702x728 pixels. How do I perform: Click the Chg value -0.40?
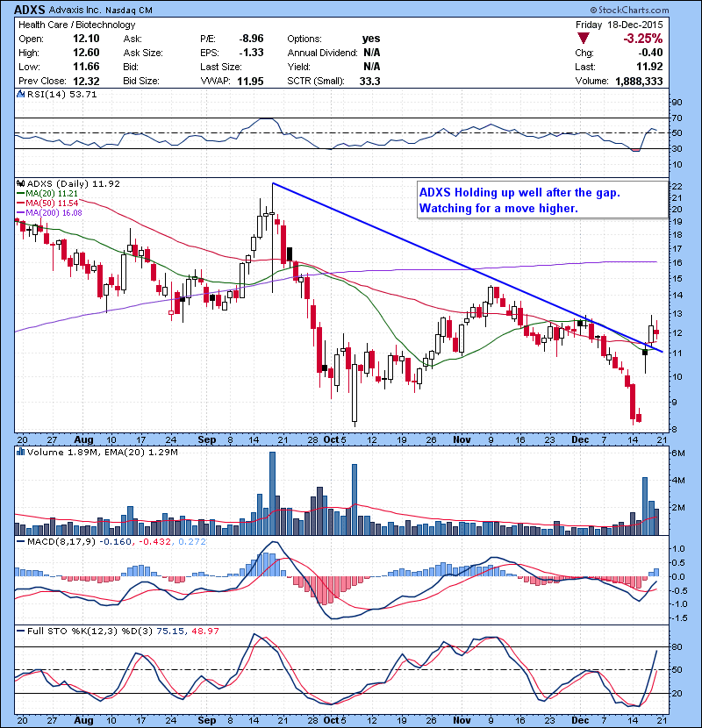click(x=650, y=53)
